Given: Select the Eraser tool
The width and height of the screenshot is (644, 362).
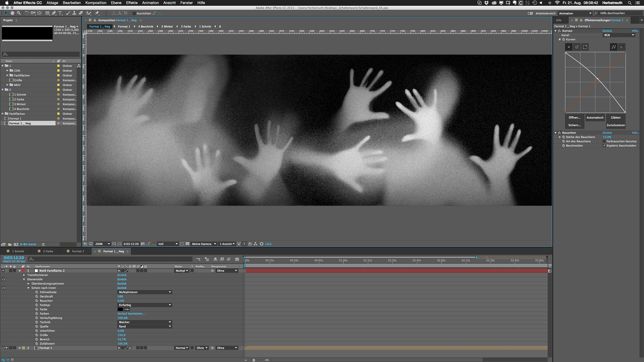Looking at the screenshot, I should click(81, 13).
